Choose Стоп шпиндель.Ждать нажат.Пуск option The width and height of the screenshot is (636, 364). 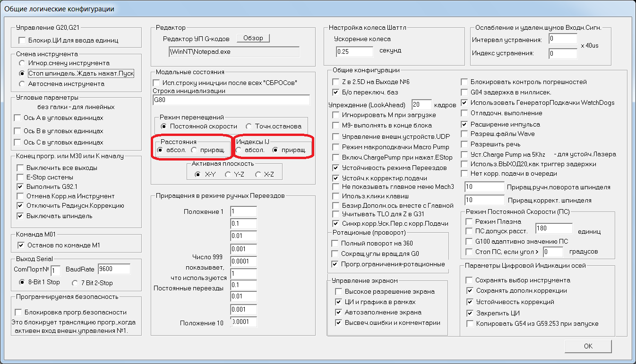pos(21,74)
